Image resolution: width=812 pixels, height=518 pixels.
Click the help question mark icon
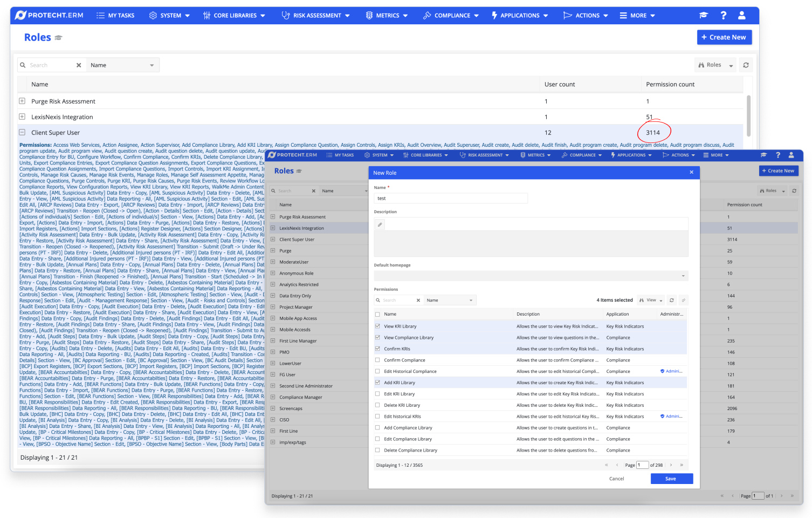click(x=723, y=15)
